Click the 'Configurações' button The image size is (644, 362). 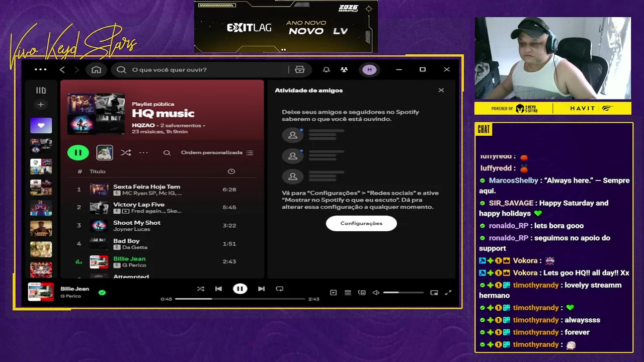tap(361, 223)
